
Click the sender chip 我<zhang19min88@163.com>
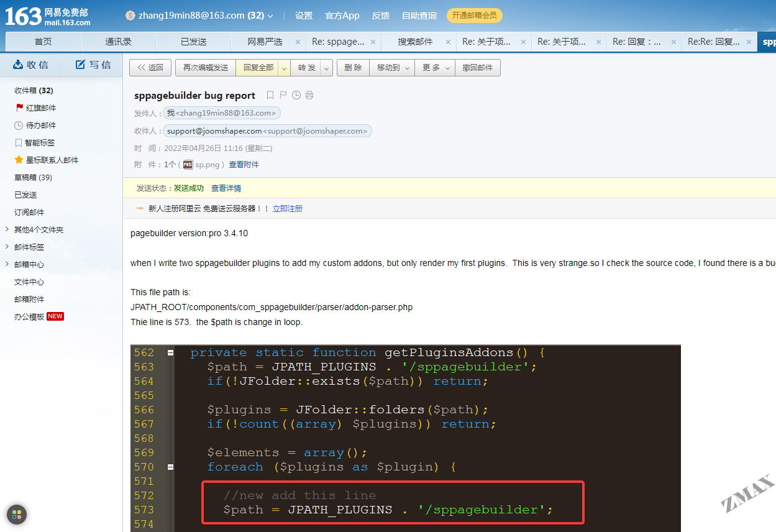point(222,113)
